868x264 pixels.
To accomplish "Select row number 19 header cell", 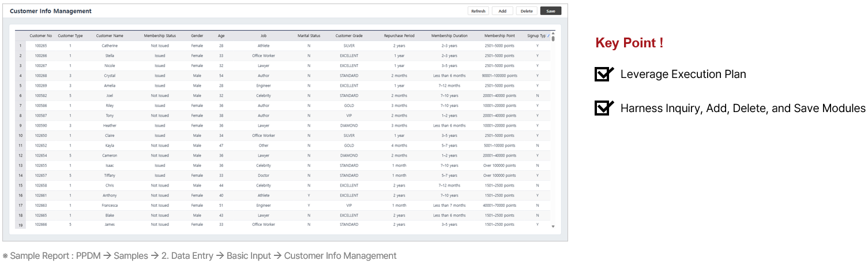I will 21,225.
